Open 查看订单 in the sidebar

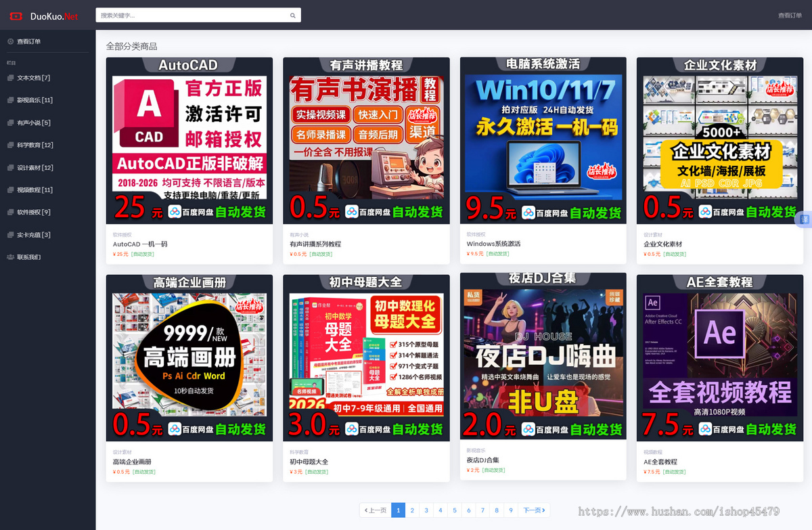click(28, 41)
